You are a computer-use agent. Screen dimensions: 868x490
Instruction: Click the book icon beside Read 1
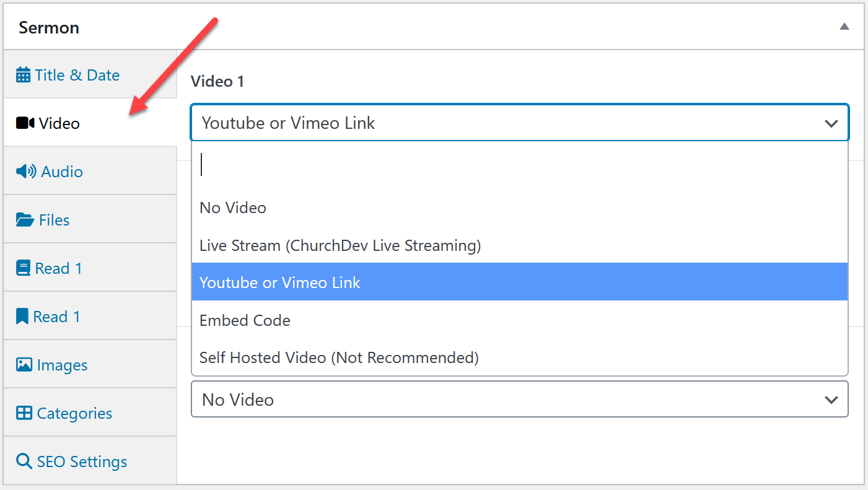point(23,268)
